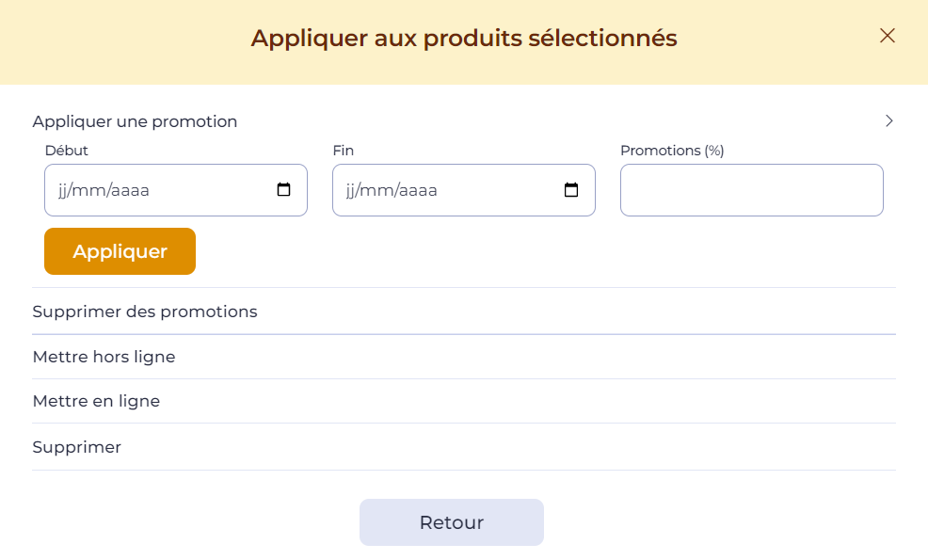The image size is (928, 560).
Task: Go back with the Retour button
Action: point(452,522)
